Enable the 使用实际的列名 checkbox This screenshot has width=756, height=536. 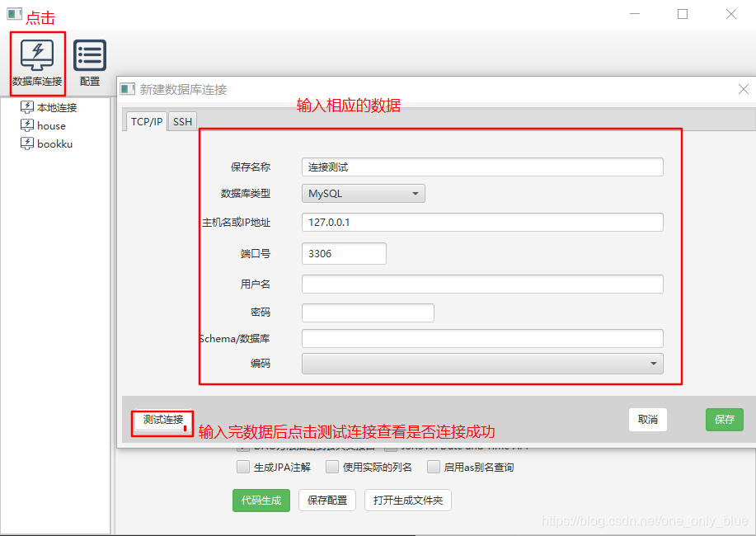pyautogui.click(x=331, y=467)
